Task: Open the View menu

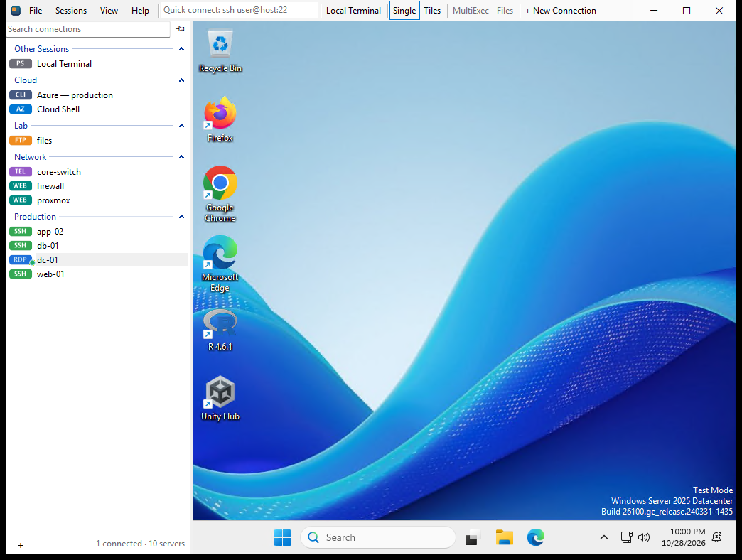Action: [109, 11]
